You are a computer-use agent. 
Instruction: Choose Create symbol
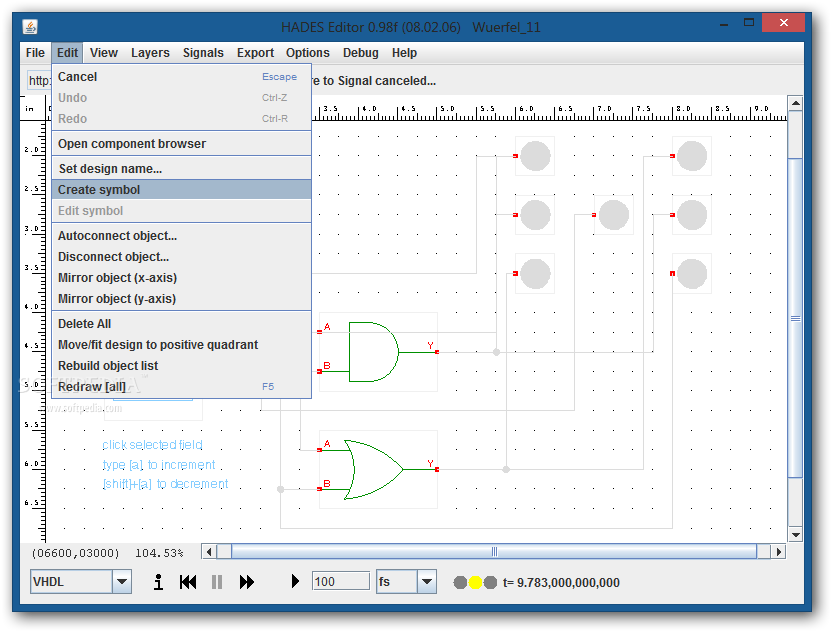181,190
